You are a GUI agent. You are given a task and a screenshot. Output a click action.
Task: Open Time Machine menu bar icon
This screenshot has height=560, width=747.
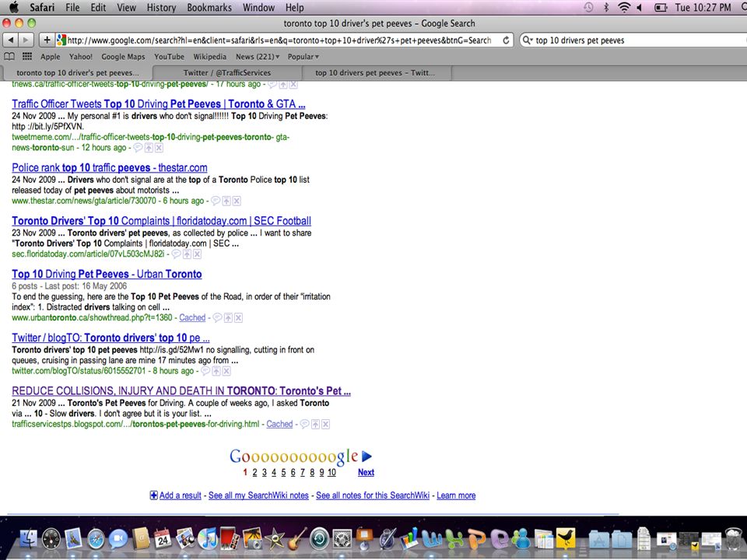pyautogui.click(x=588, y=7)
